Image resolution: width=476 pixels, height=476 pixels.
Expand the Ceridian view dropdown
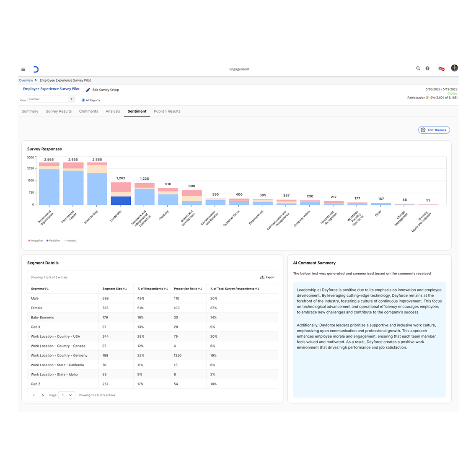(x=72, y=99)
